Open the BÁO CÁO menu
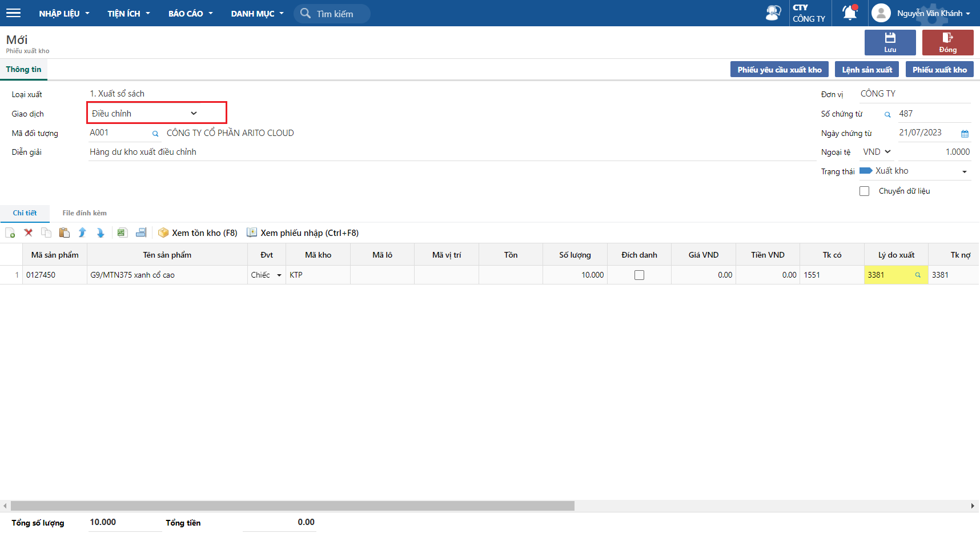The width and height of the screenshot is (980, 537). pyautogui.click(x=190, y=13)
